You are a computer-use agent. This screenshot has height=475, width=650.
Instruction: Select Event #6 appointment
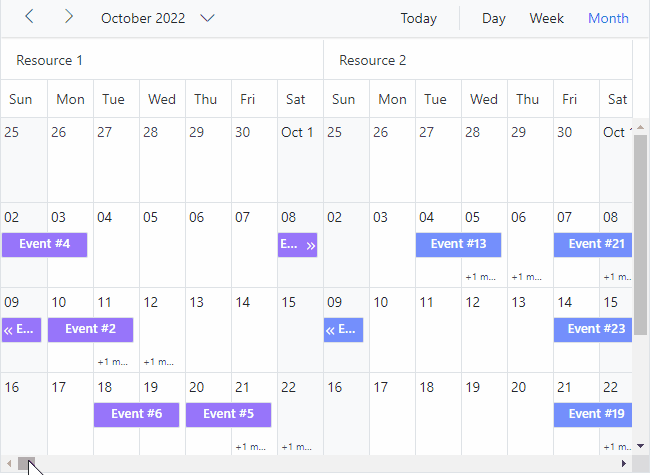[x=136, y=414]
